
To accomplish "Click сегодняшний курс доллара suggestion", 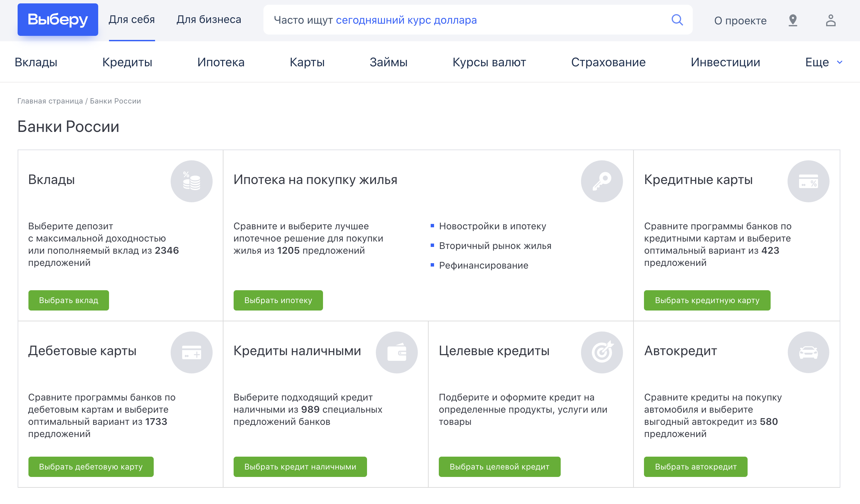I will tap(406, 20).
